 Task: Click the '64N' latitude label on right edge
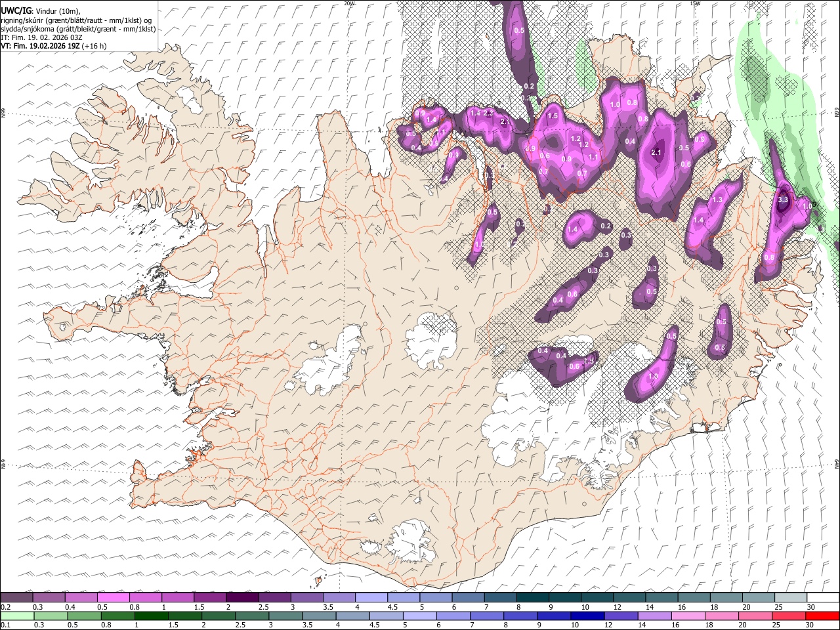(x=836, y=463)
